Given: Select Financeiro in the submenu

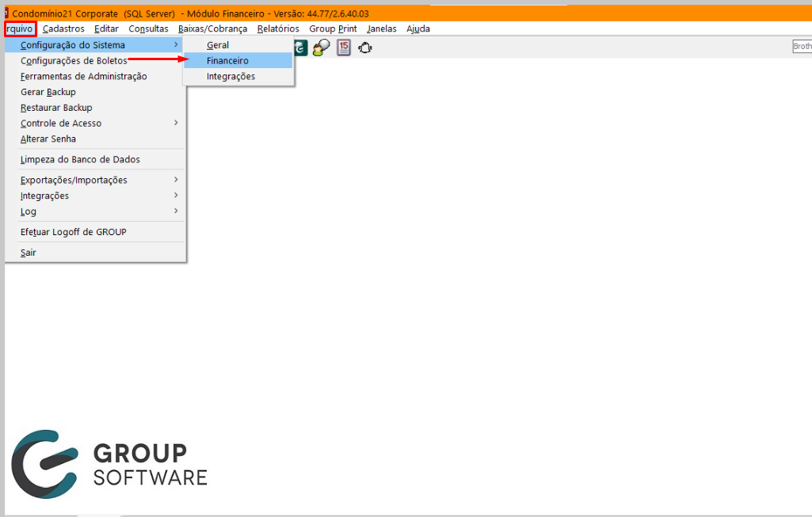Looking at the screenshot, I should [x=238, y=60].
